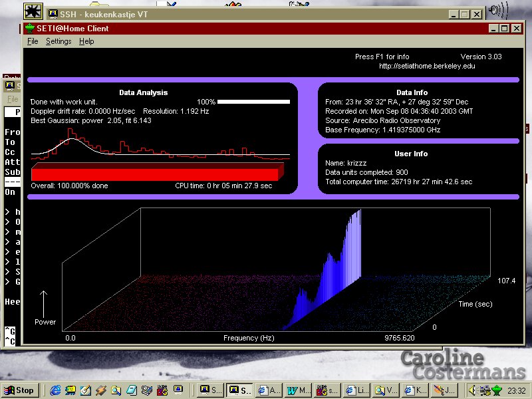The image size is (532, 399).
Task: Maximize the SETI@Home Client window
Action: coord(505,29)
